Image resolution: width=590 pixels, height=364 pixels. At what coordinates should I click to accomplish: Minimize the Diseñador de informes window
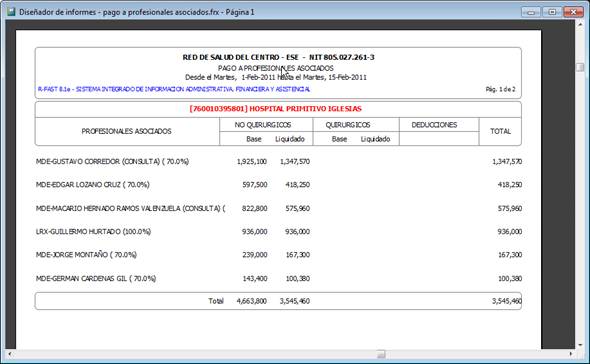coord(531,12)
